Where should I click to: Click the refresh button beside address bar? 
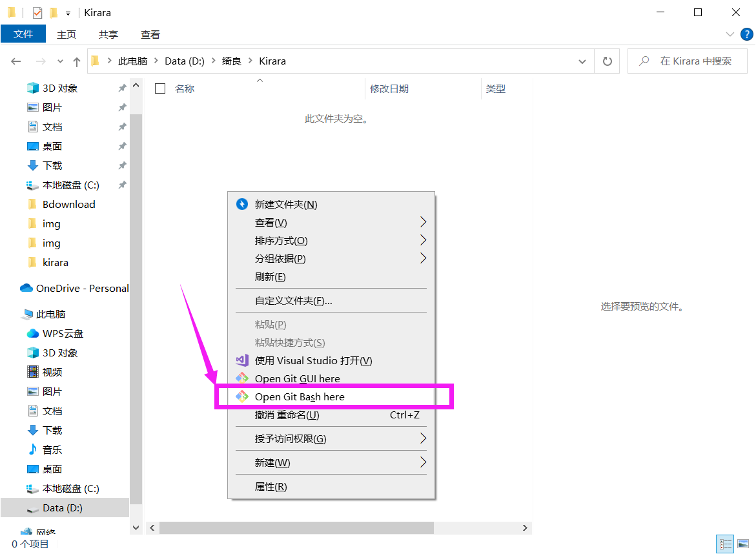coord(607,61)
